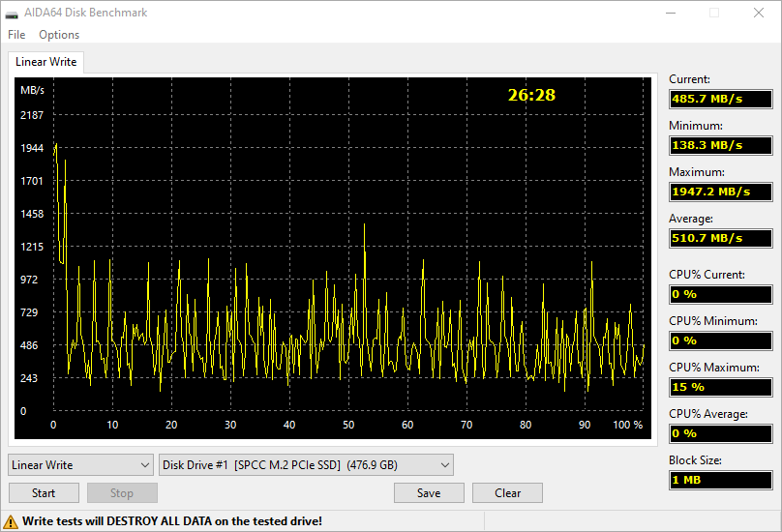This screenshot has height=532, width=782.
Task: Open the File menu
Action: coord(16,35)
